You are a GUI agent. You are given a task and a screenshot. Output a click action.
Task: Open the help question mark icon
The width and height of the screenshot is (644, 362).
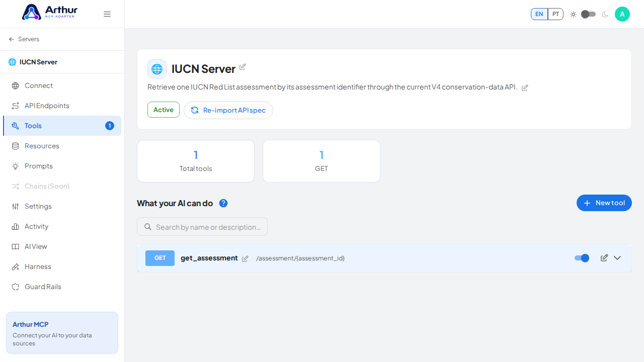click(x=223, y=203)
